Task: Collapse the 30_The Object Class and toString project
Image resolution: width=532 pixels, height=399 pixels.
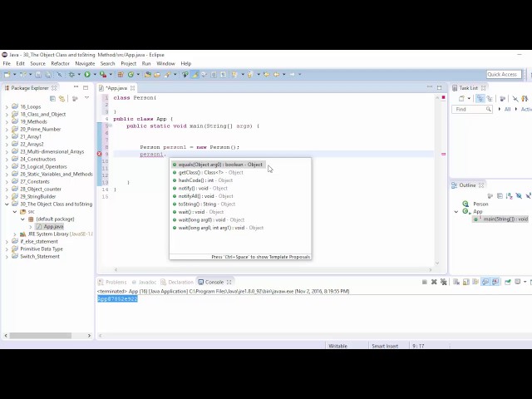Action: [x=7, y=204]
